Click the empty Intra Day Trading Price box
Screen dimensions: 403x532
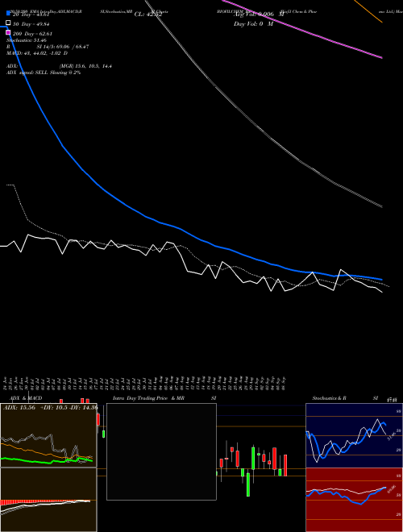tap(161, 451)
